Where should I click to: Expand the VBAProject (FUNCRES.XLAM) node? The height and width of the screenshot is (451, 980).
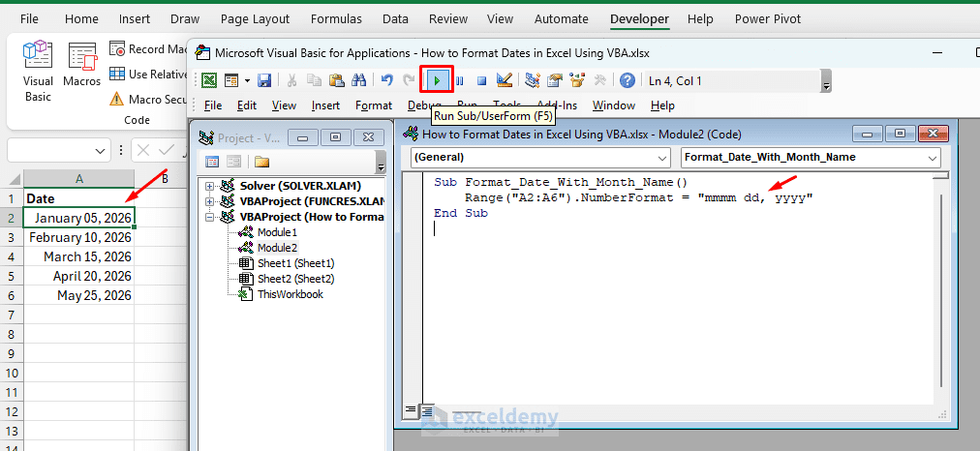click(x=209, y=201)
